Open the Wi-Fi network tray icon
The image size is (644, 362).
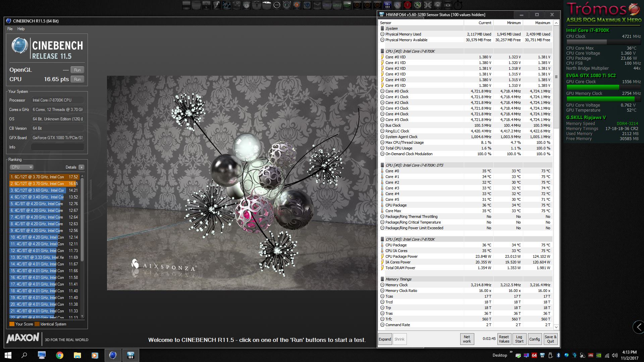(x=607, y=355)
